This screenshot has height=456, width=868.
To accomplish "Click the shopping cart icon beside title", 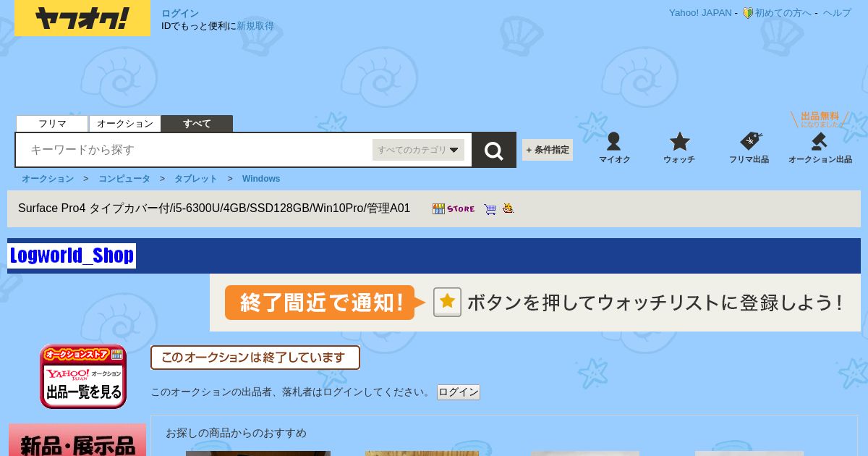I will (x=490, y=209).
